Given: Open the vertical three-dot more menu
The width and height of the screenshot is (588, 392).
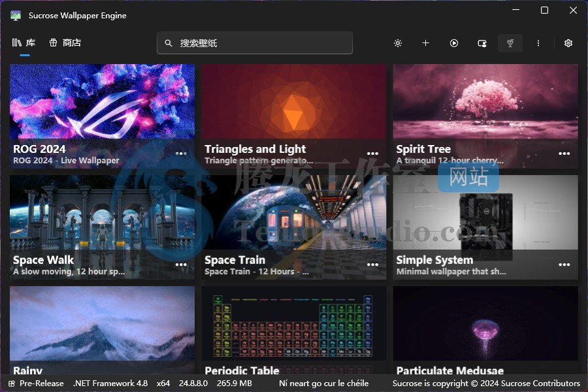Looking at the screenshot, I should (538, 43).
